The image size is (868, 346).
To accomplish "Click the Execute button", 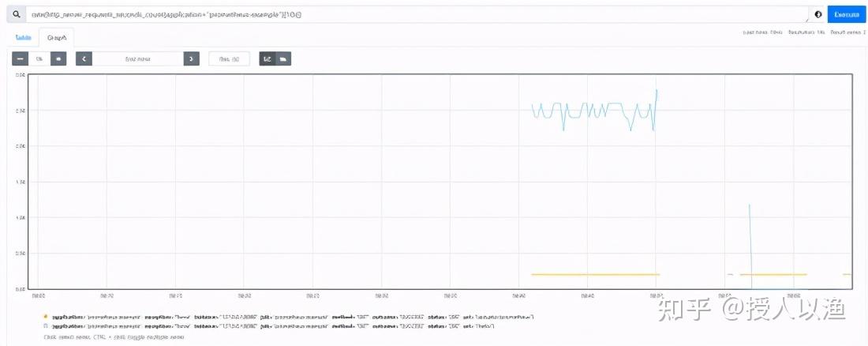I will [x=847, y=14].
